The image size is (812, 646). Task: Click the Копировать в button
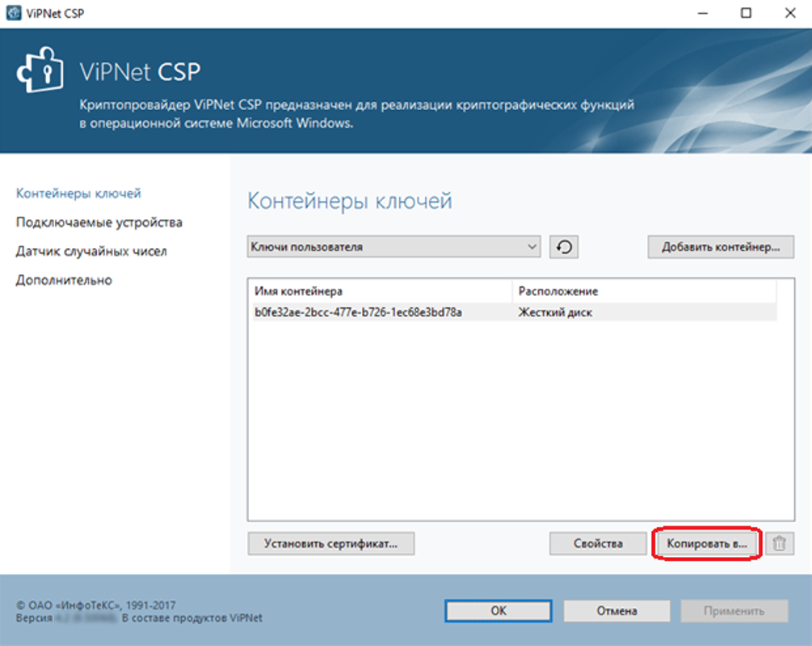pyautogui.click(x=707, y=544)
